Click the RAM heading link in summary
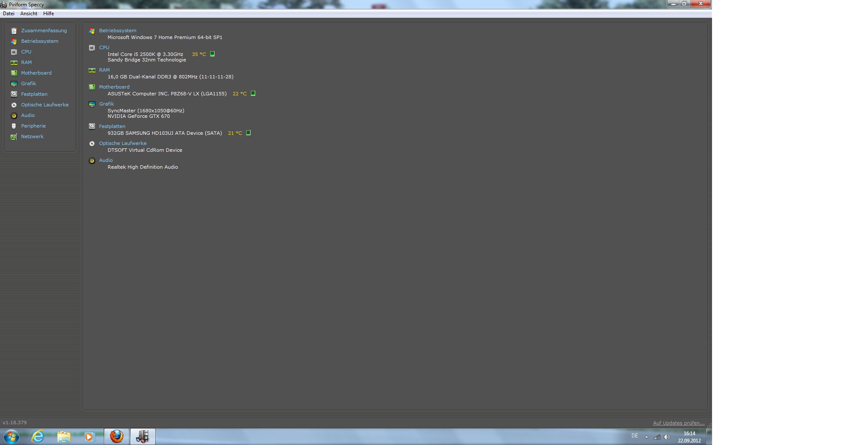 pyautogui.click(x=104, y=70)
